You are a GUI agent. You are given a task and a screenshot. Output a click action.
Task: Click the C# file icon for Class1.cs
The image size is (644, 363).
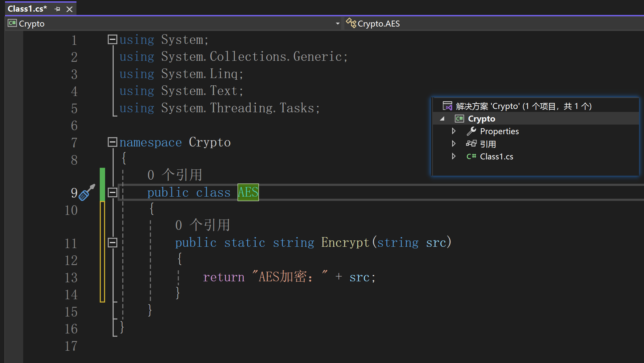pyautogui.click(x=471, y=156)
